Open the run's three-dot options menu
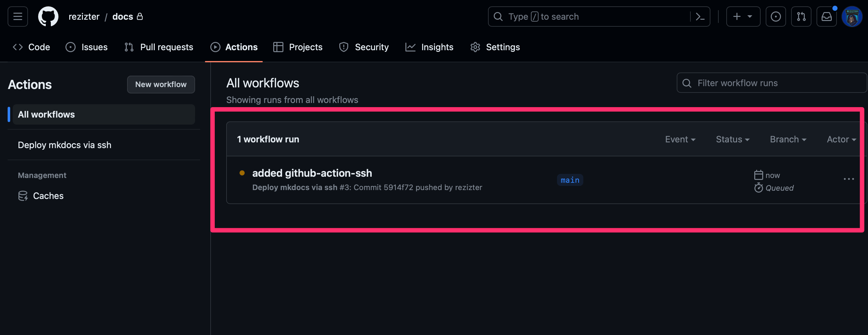This screenshot has height=335, width=868. [x=848, y=179]
